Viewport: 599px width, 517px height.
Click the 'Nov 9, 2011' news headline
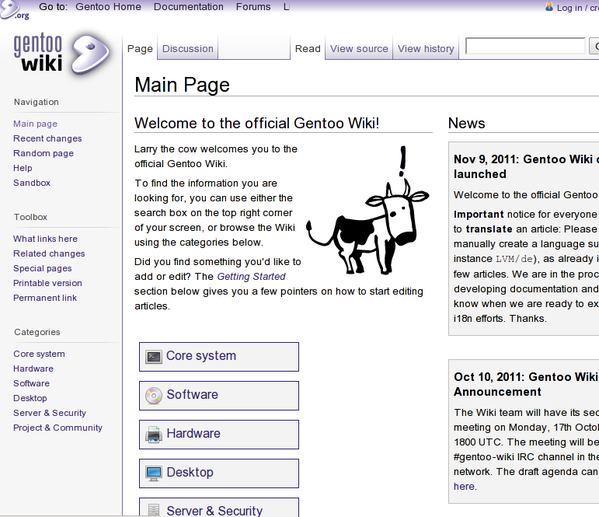[526, 167]
